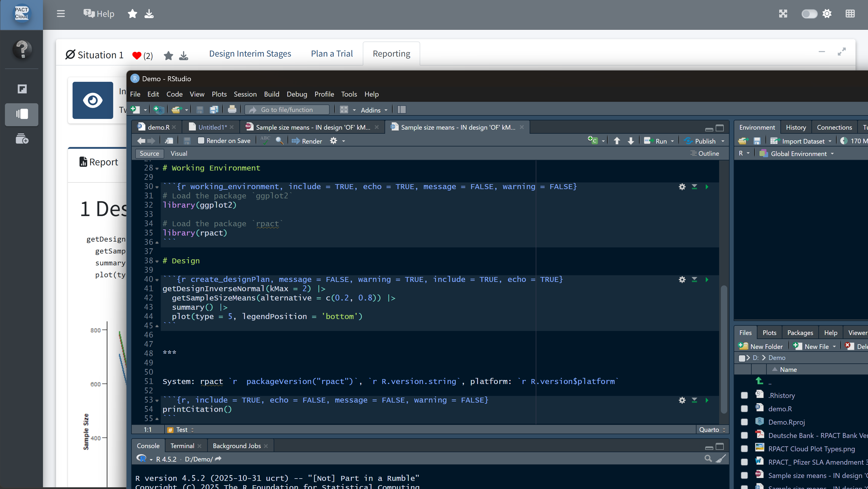This screenshot has height=489, width=868.
Task: Click the editor vertical scrollbar thumb
Action: [x=723, y=349]
